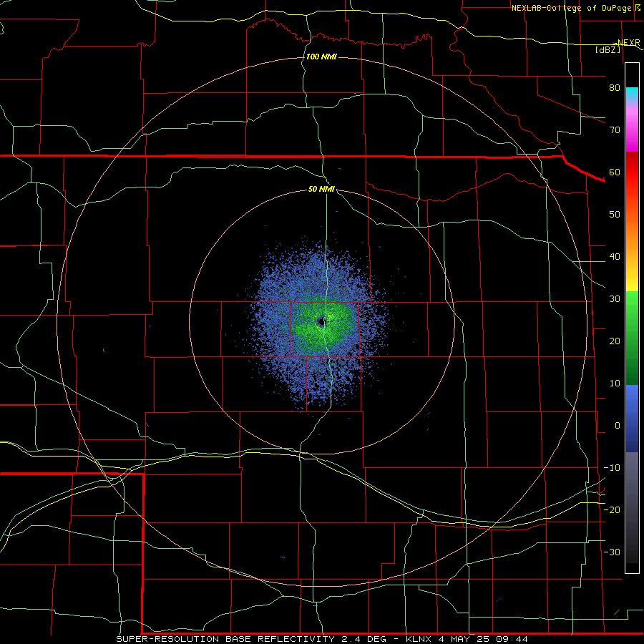Screen dimensions: 644x644
Task: Click the 09:44 timestamp in caption
Action: click(512, 639)
